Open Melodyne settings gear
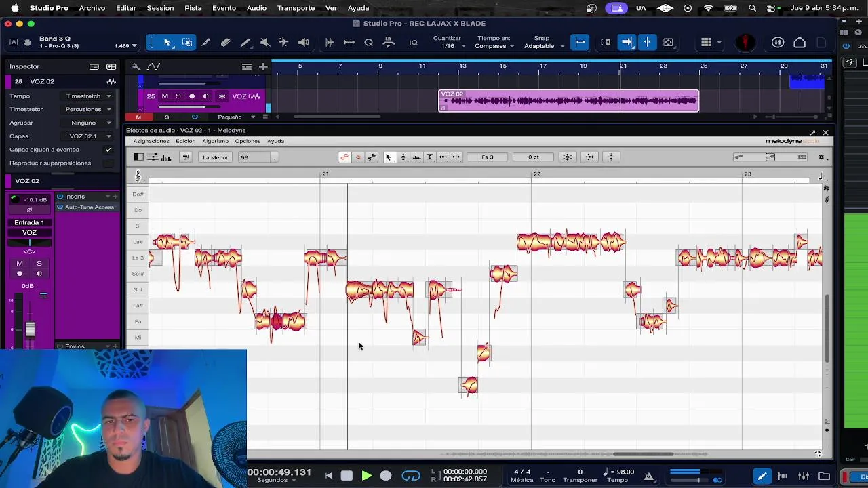Viewport: 868px width, 488px height. [821, 157]
